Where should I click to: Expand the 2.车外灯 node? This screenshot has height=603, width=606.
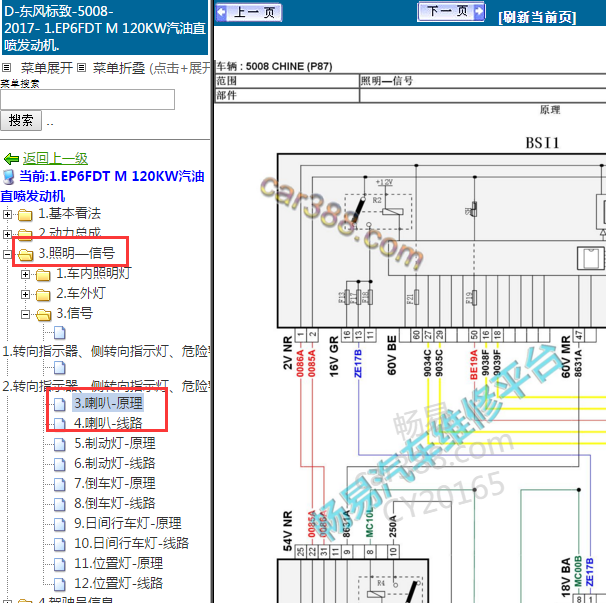(x=26, y=294)
